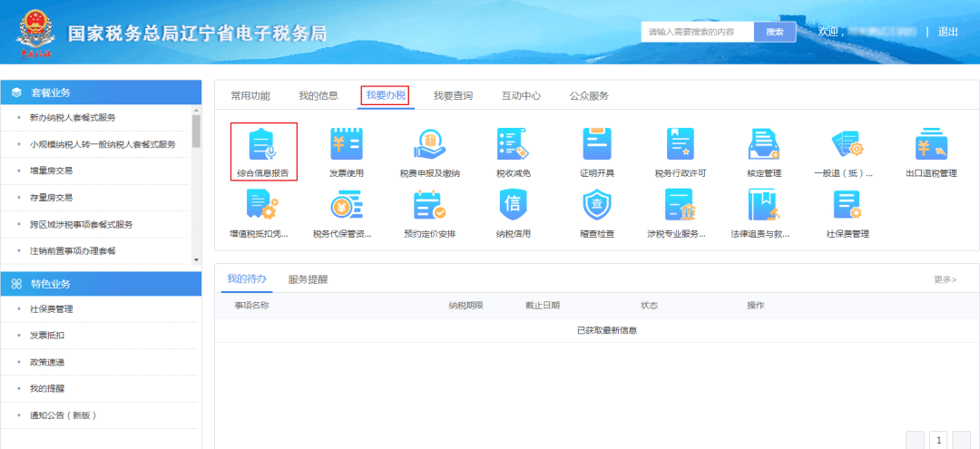The image size is (980, 449).
Task: Open the 纳税信用 icon
Action: coord(513,213)
